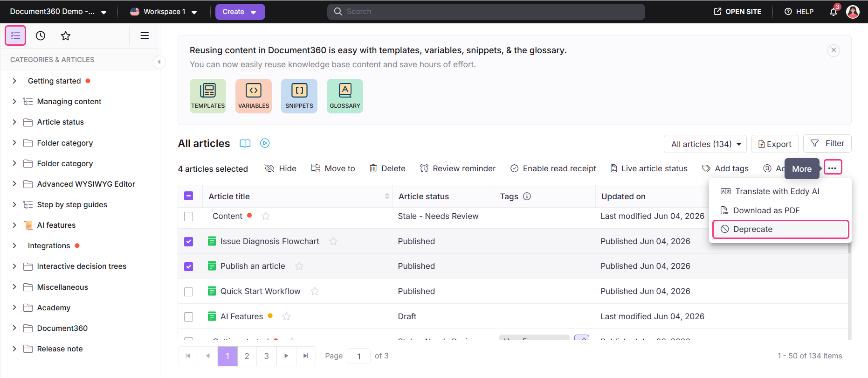The width and height of the screenshot is (868, 378).
Task: Expand the Integrations category
Action: [14, 245]
